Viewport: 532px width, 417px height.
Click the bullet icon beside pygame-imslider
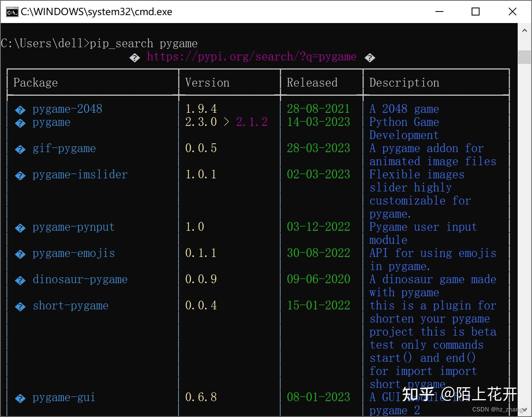(20, 175)
